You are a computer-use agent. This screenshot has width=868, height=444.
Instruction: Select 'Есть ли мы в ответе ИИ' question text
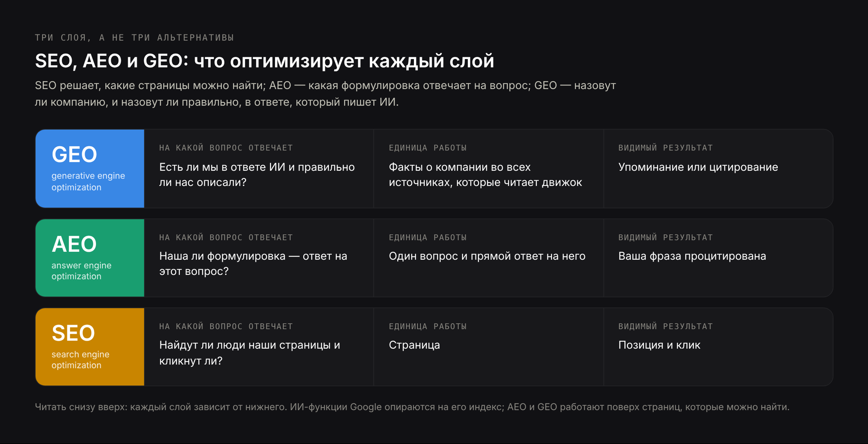(257, 174)
